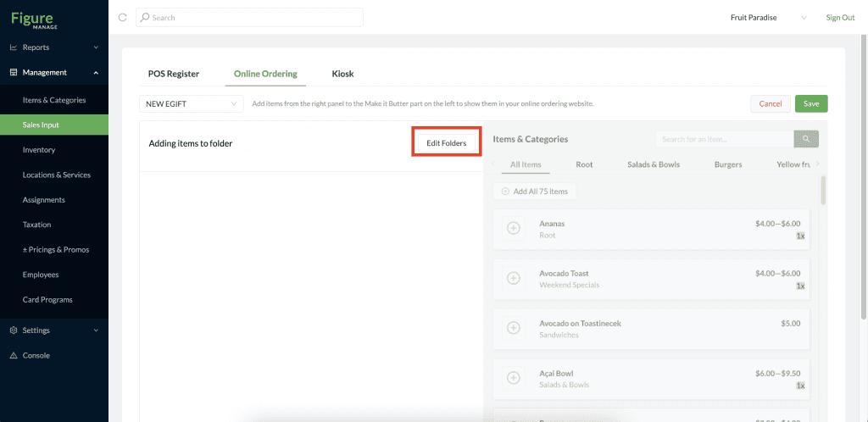Add Ananas using its plus icon

pos(513,229)
